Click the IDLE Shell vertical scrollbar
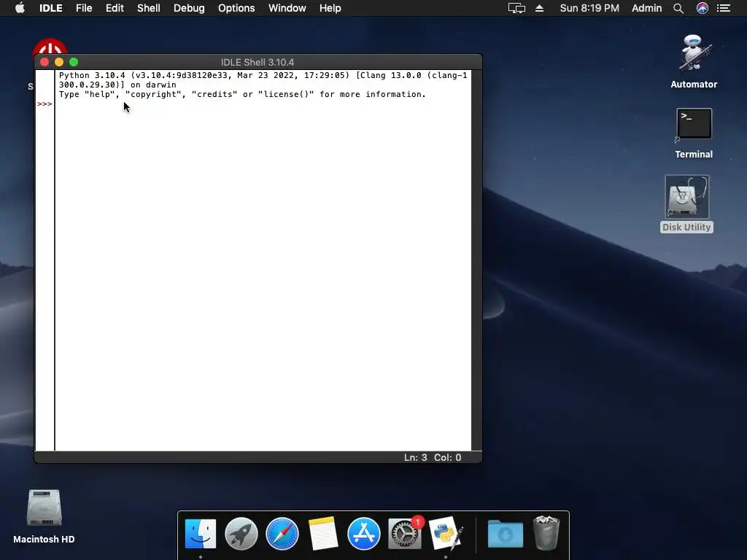The image size is (747, 560). (x=476, y=260)
